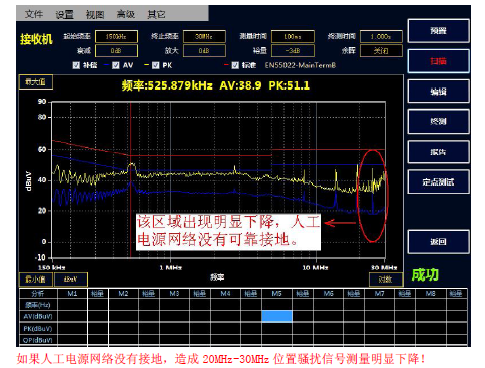Click the 预置 preset button

tap(438, 31)
